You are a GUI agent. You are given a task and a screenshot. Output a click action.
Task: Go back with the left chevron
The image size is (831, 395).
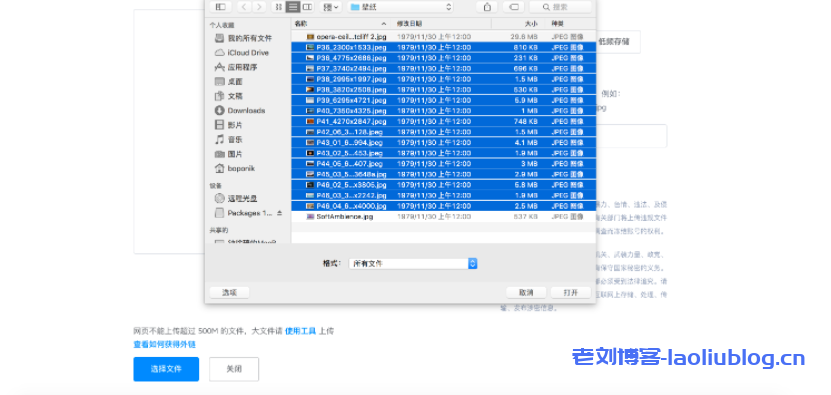pos(244,7)
